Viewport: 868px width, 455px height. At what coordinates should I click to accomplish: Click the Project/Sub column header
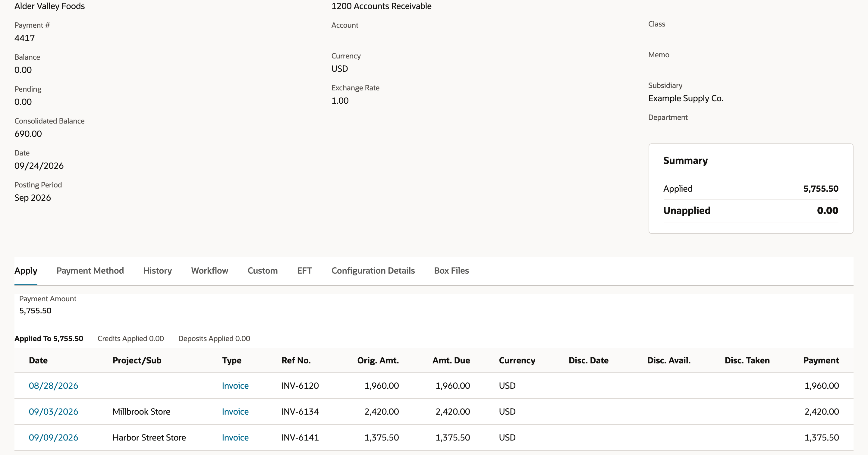pos(137,360)
